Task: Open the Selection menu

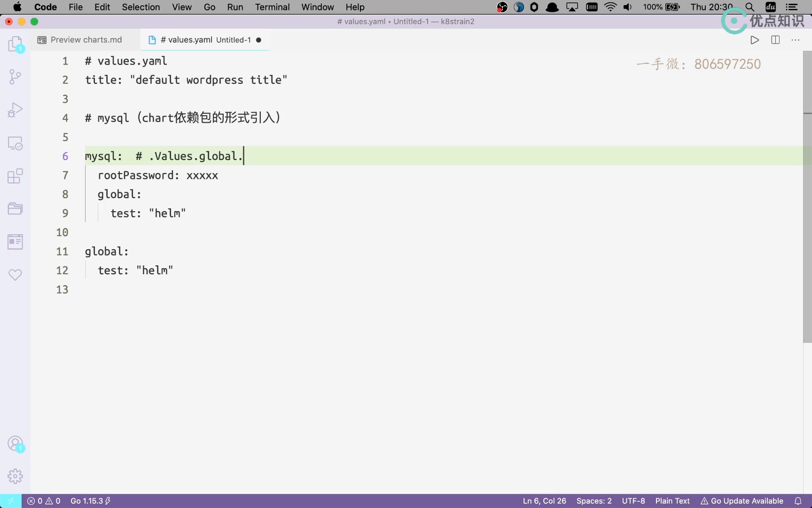Action: pyautogui.click(x=141, y=7)
